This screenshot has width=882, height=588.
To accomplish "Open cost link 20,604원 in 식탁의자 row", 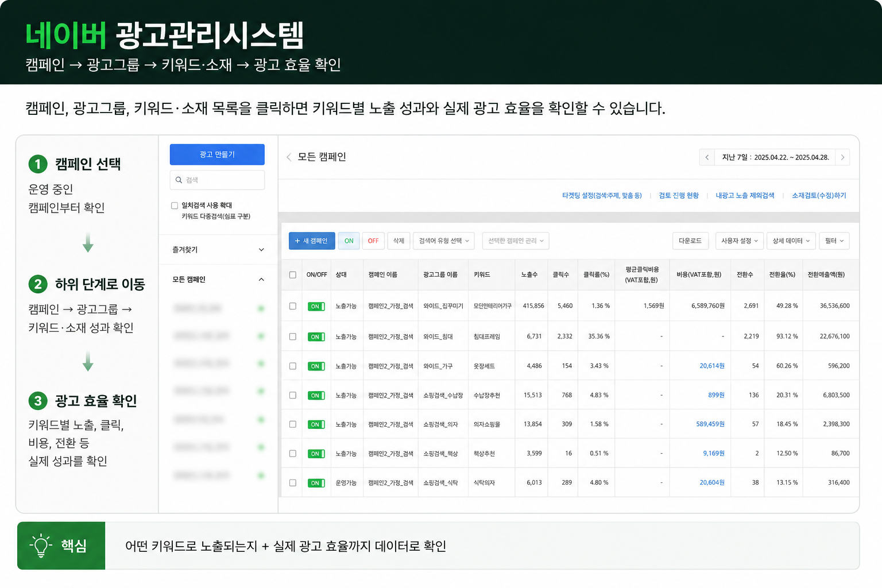I will 712,483.
